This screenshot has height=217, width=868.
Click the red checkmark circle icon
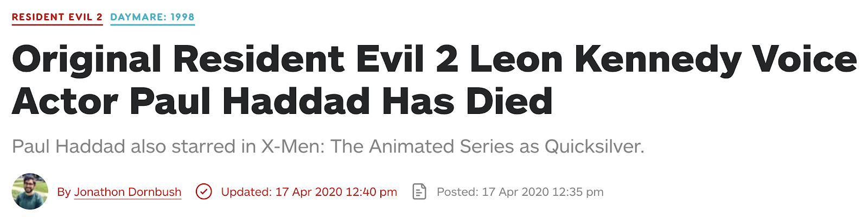[x=204, y=192]
